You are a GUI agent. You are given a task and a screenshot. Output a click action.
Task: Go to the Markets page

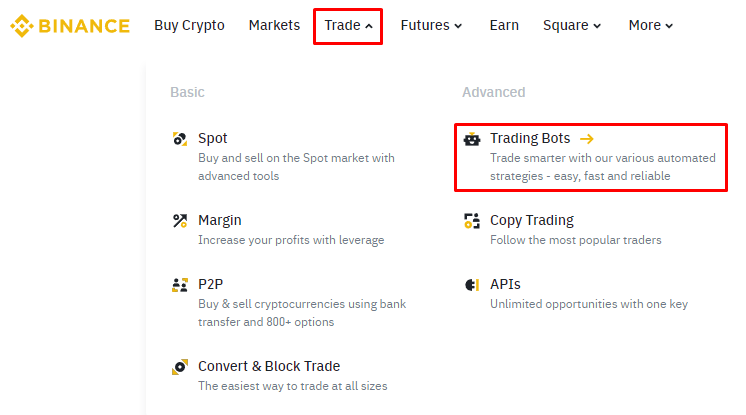pos(274,26)
